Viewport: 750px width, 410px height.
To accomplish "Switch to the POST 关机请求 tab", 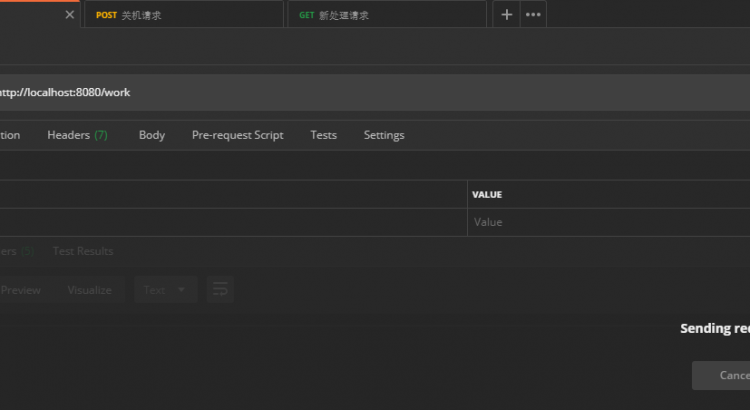I will (182, 15).
